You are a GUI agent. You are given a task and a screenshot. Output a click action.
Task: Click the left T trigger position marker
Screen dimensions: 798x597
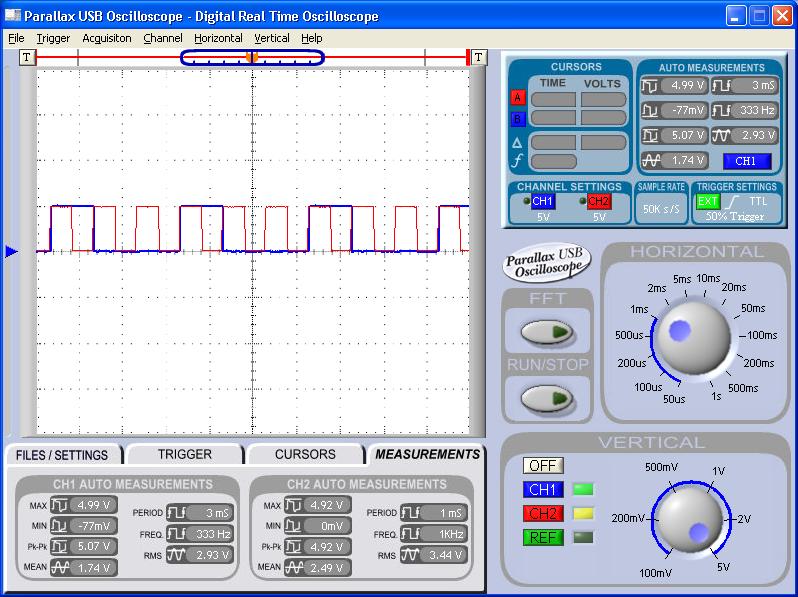coord(27,57)
